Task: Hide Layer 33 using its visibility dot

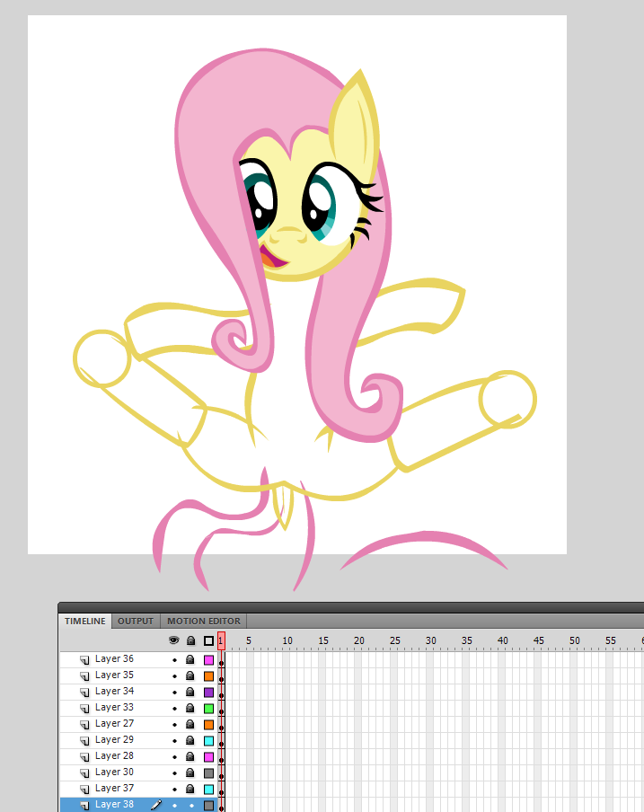Action: pyautogui.click(x=174, y=709)
